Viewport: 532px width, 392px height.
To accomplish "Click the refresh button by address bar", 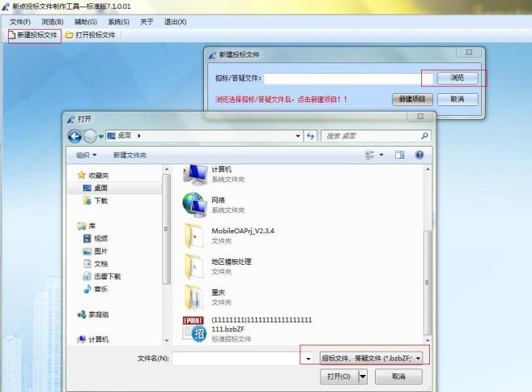I will tap(310, 136).
